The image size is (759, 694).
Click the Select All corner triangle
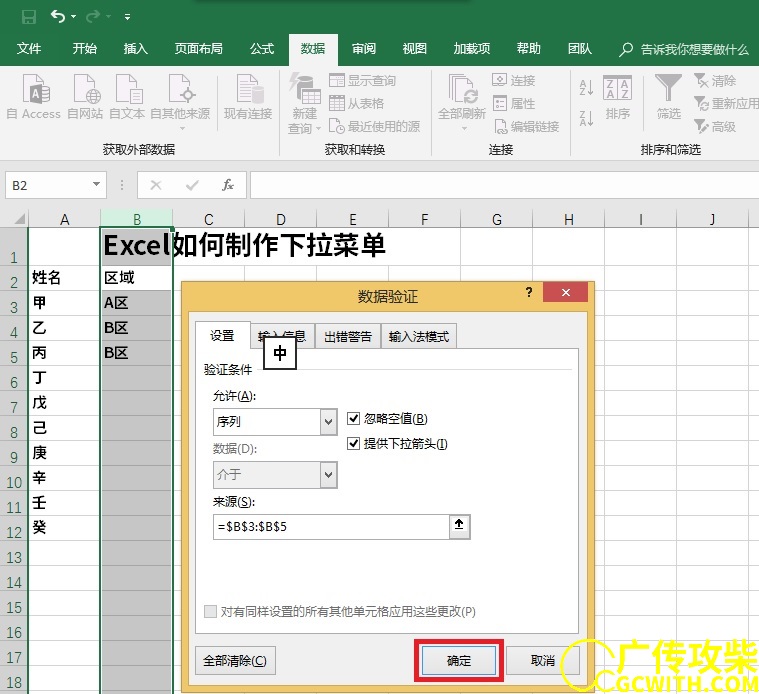pyautogui.click(x=18, y=219)
